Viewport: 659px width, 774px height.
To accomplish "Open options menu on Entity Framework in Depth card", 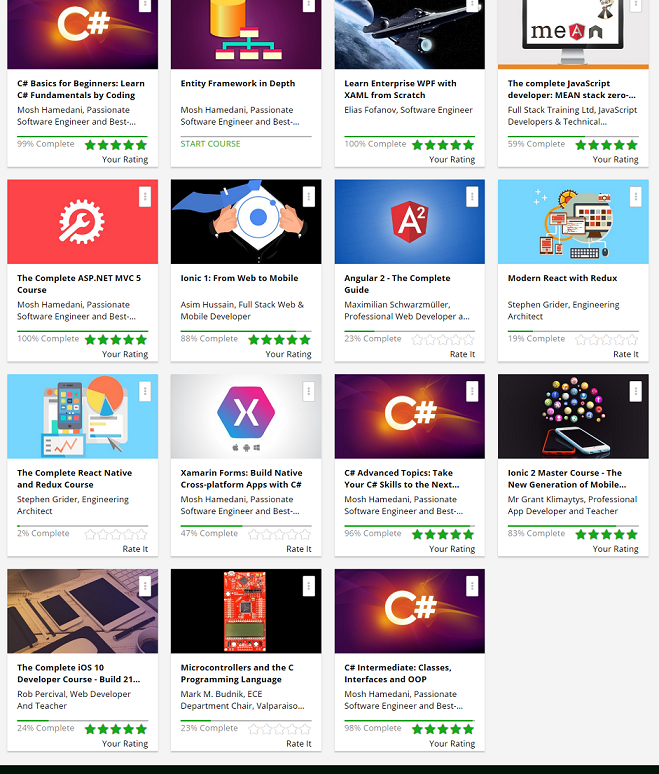I will point(309,5).
